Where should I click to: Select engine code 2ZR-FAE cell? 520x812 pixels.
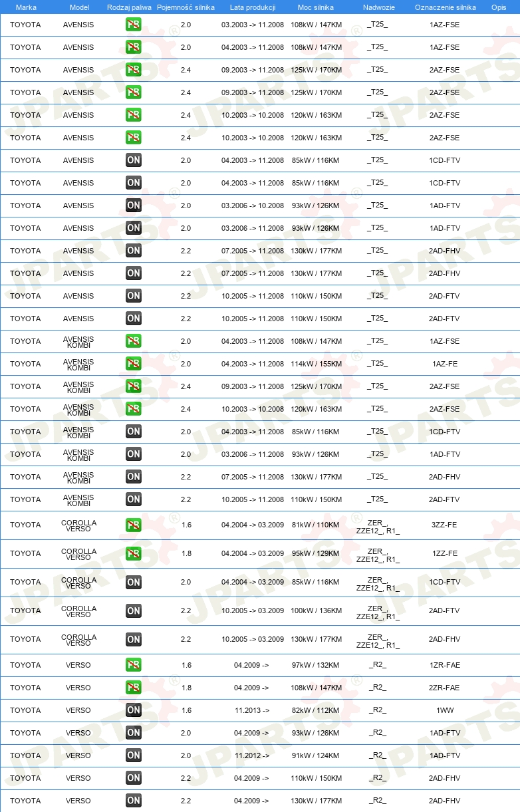click(x=445, y=688)
